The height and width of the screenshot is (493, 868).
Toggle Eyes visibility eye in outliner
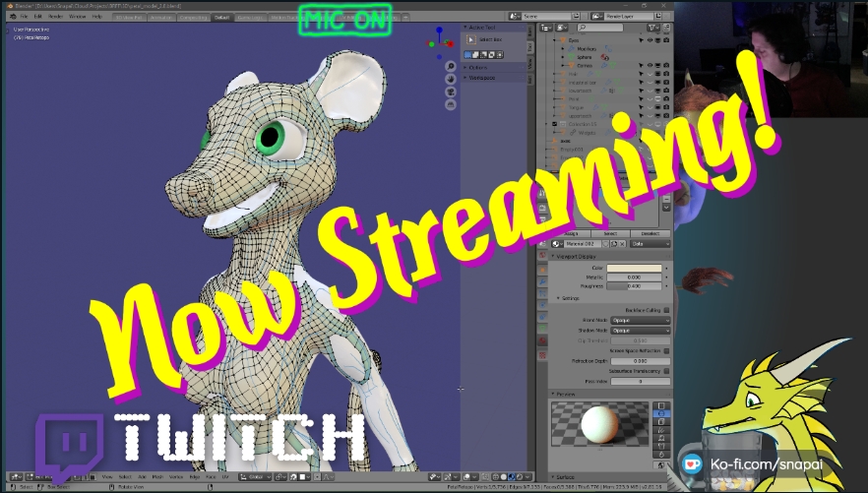(x=650, y=40)
